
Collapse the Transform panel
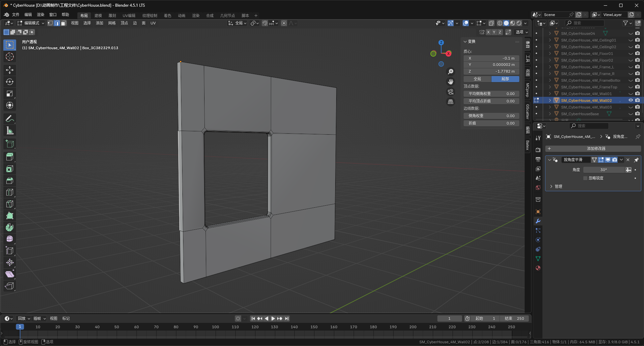point(465,42)
